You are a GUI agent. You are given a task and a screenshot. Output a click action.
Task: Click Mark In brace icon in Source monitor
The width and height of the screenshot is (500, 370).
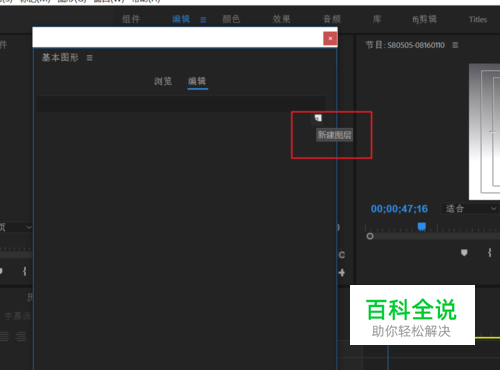coord(24,271)
